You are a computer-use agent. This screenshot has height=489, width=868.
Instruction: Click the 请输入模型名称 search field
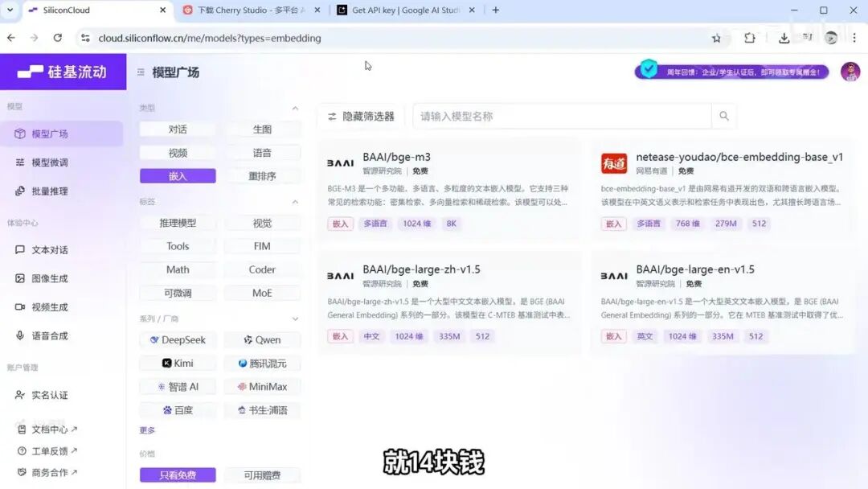562,117
